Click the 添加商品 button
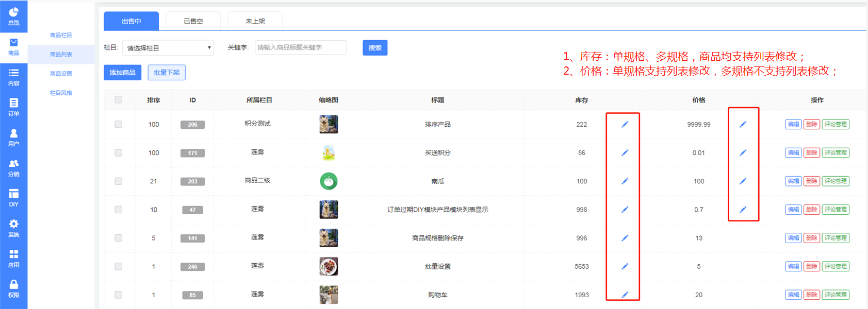 [x=122, y=73]
